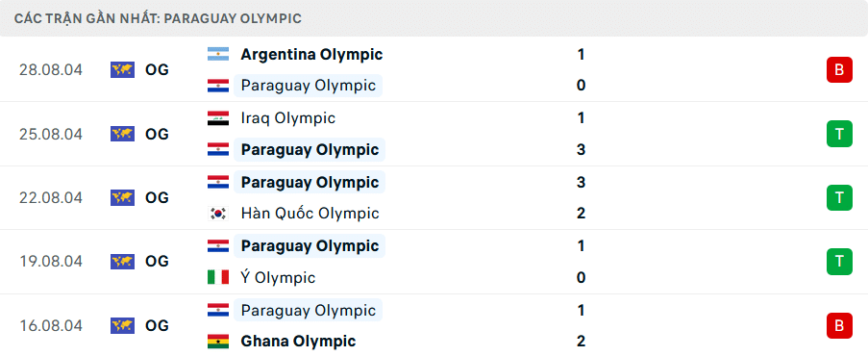Screen dimensions: 868x356
Task: Click the world map icon for 28.08.04
Action: [x=122, y=70]
